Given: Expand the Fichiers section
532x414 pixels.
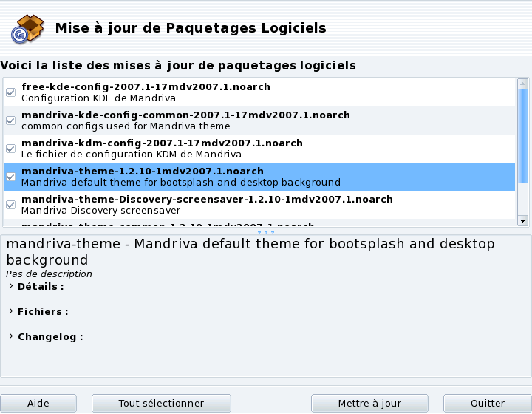Looking at the screenshot, I should [x=11, y=311].
